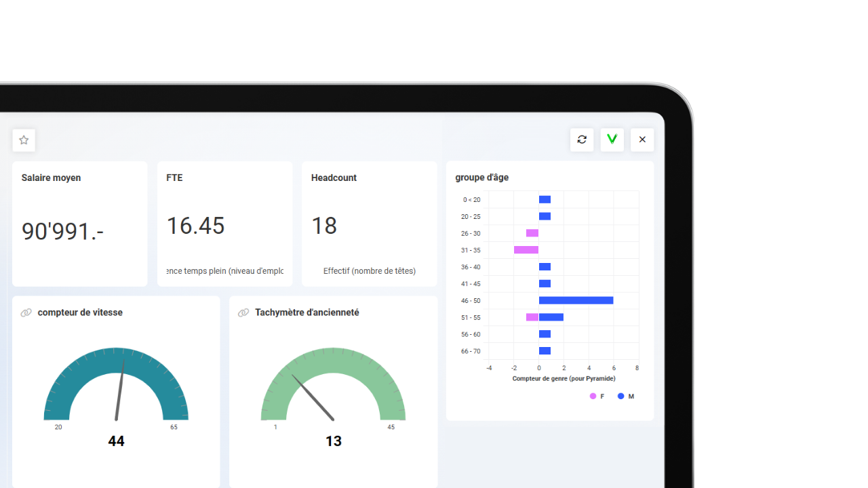
Task: Select the pink bar for age group 31 - 35
Action: 526,250
